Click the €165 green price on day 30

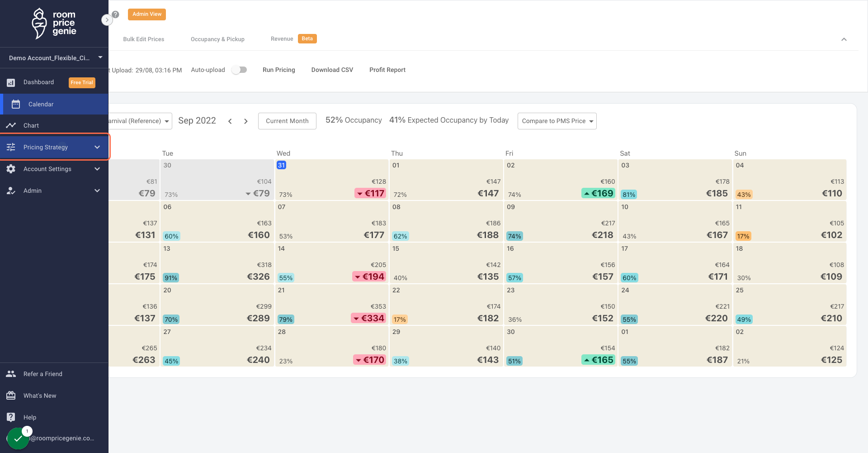pyautogui.click(x=599, y=360)
